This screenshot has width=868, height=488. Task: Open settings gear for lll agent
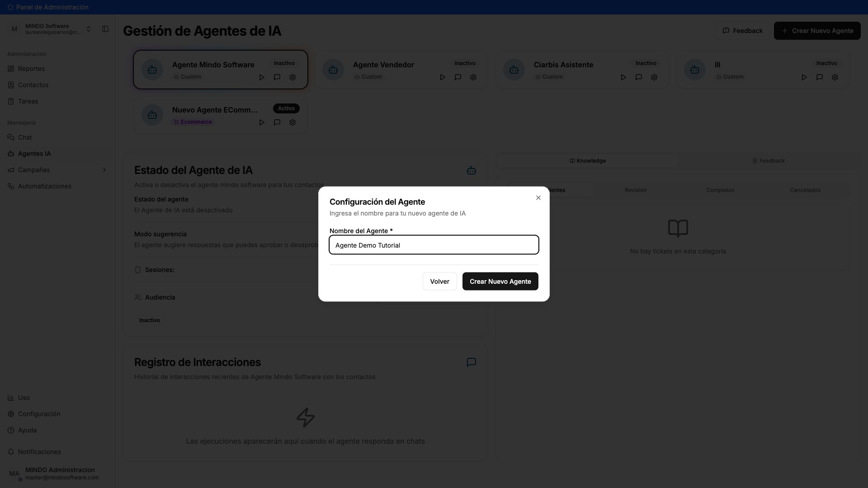coord(835,77)
